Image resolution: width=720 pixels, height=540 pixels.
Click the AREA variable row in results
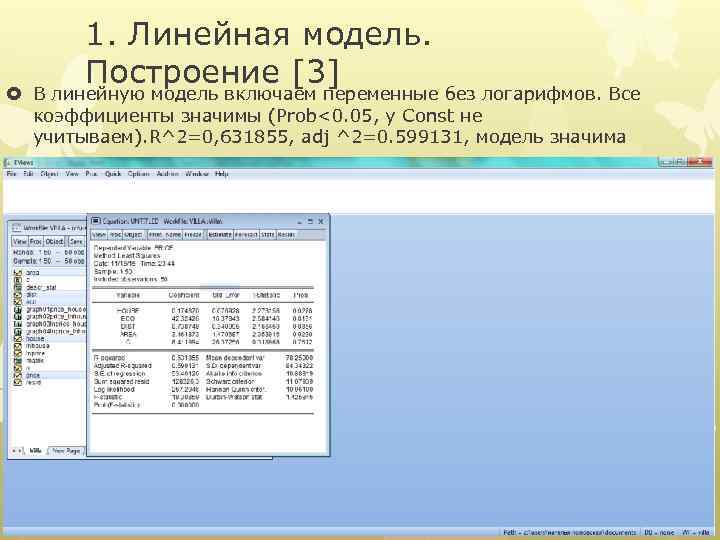(x=202, y=334)
